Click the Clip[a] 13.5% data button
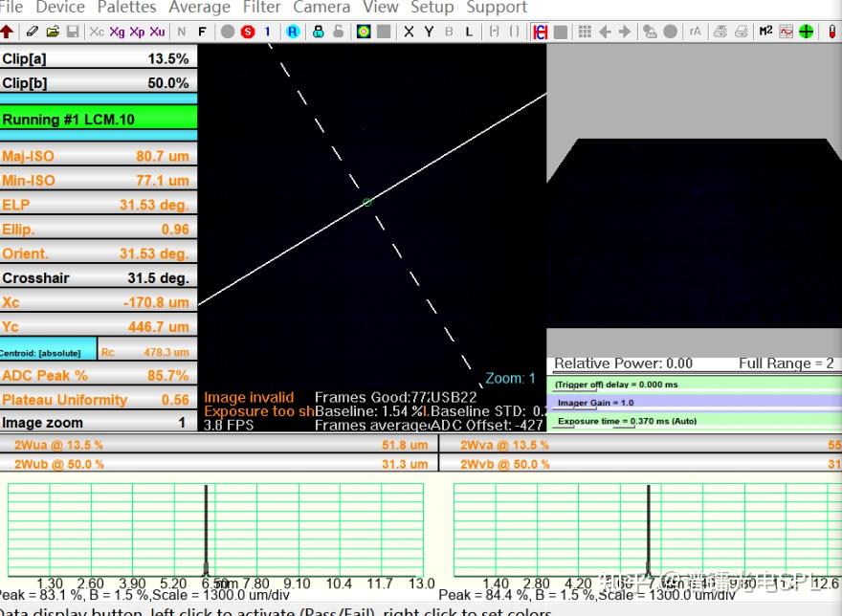This screenshot has height=616, width=842. (x=99, y=58)
